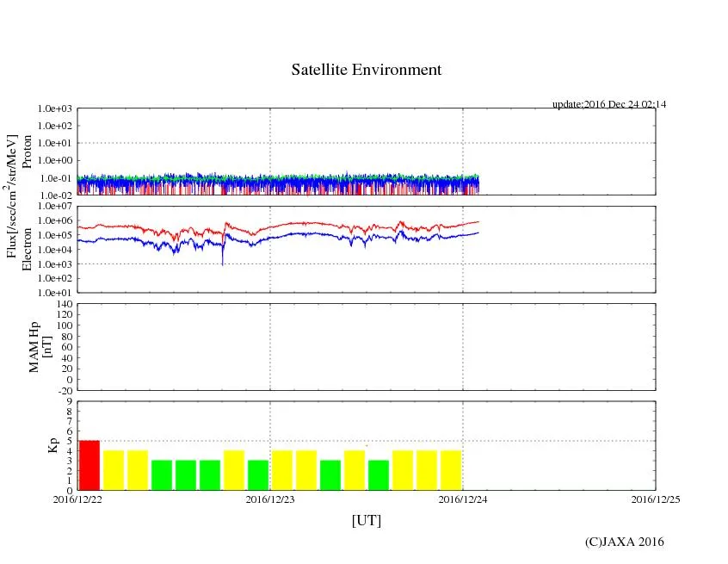Click the "1" Kp tick label
The height and width of the screenshot is (564, 728).
click(x=70, y=480)
